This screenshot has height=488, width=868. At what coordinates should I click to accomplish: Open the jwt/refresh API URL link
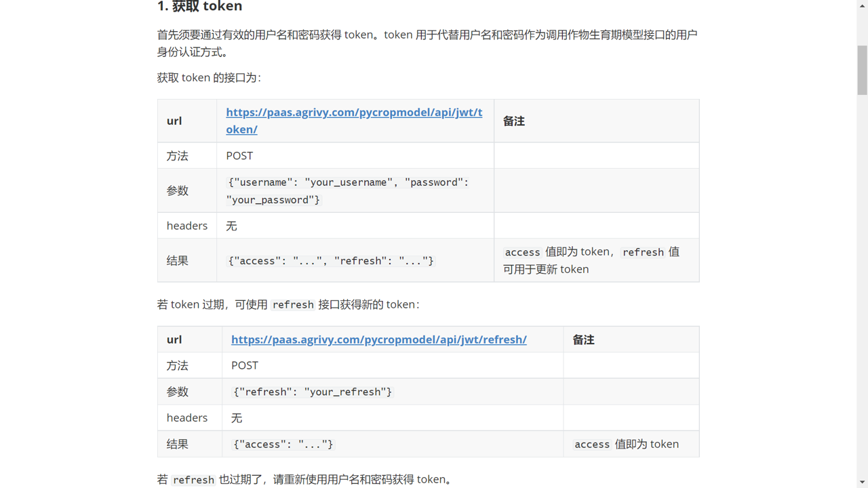[x=378, y=340]
